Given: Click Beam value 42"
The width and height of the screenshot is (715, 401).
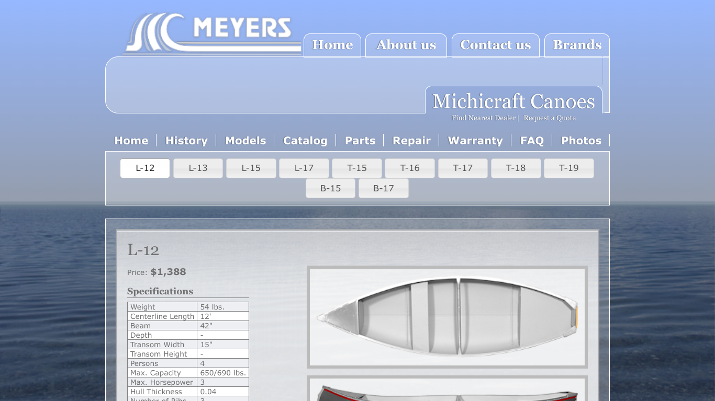Looking at the screenshot, I should (x=206, y=326).
